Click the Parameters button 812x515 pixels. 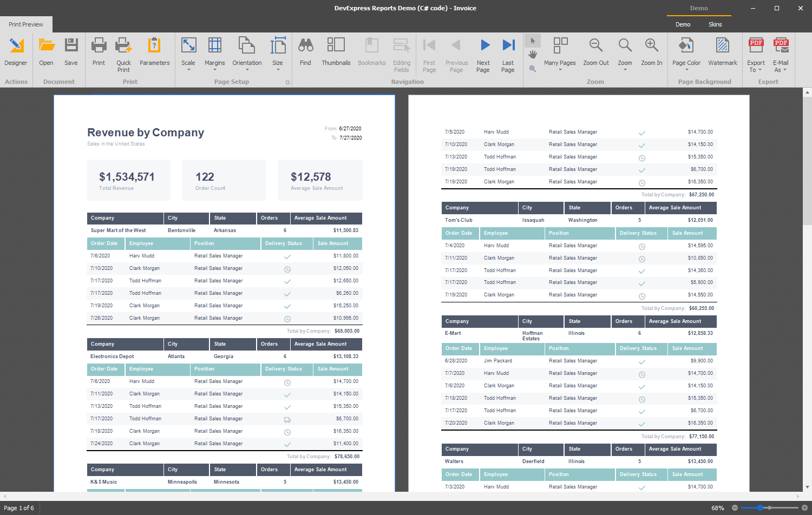pyautogui.click(x=154, y=52)
